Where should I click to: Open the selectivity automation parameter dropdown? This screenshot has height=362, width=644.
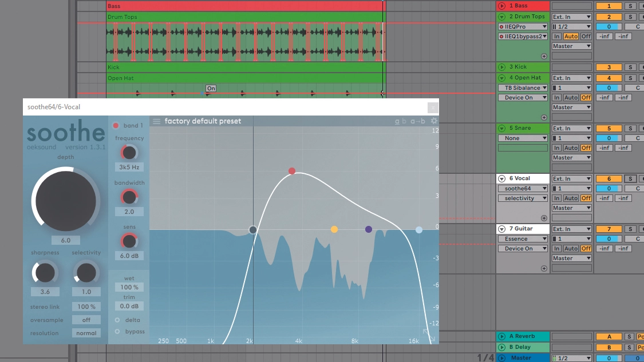point(523,198)
